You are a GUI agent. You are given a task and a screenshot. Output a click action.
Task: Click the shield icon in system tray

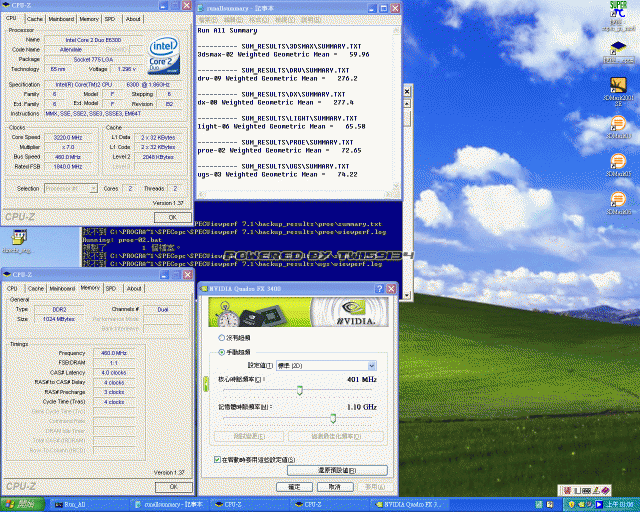click(571, 505)
